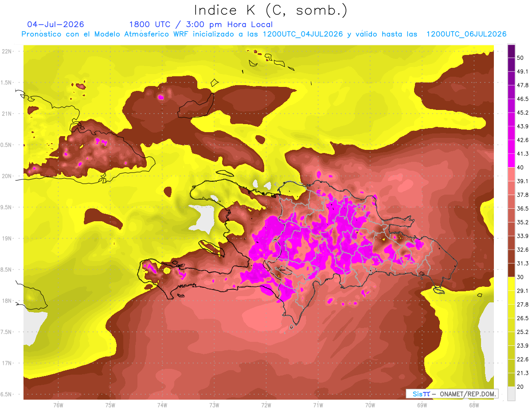Click the colorbar label "25.2"

[x=522, y=332]
